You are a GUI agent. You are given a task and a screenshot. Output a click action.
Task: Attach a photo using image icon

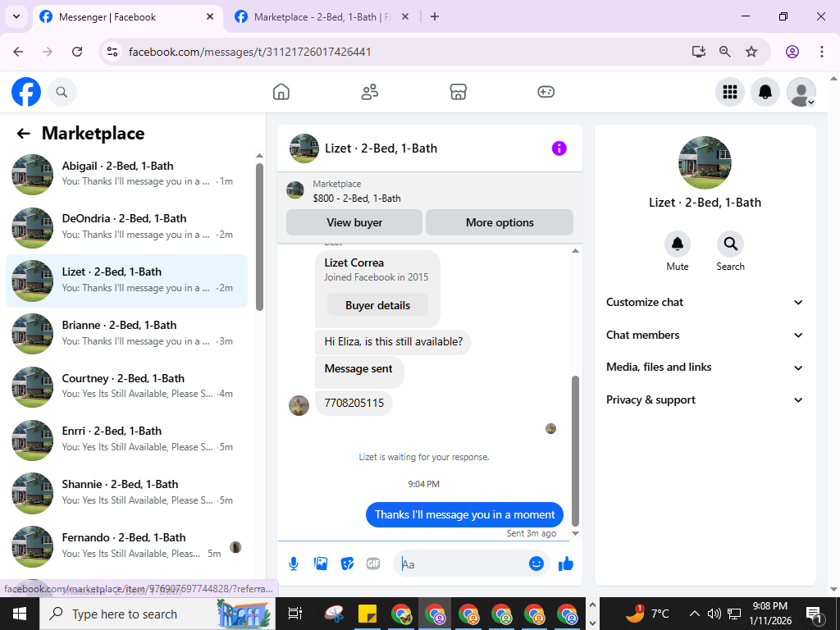[321, 564]
